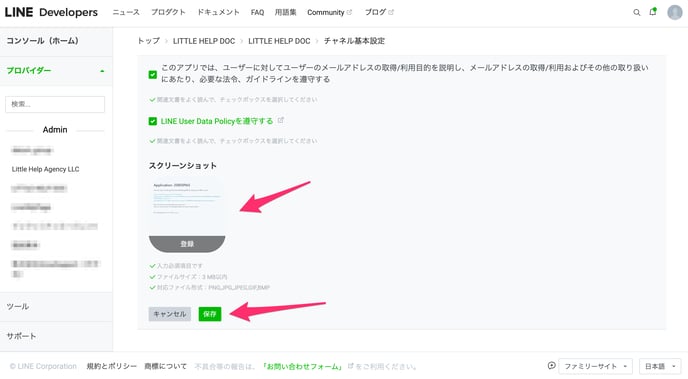Image resolution: width=688 pixels, height=379 pixels.
Task: Click the chat bubble icon in footer
Action: (x=552, y=365)
